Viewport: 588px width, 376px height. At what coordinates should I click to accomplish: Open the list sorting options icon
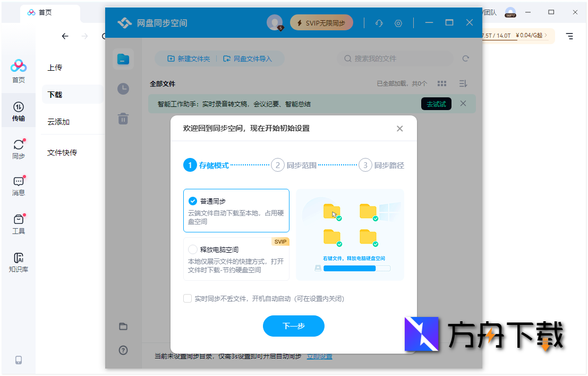click(x=462, y=83)
